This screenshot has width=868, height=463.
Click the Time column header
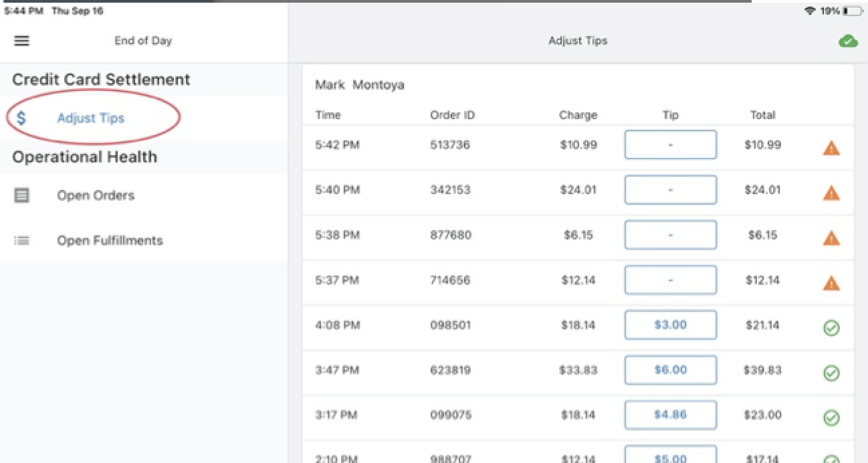pos(328,115)
